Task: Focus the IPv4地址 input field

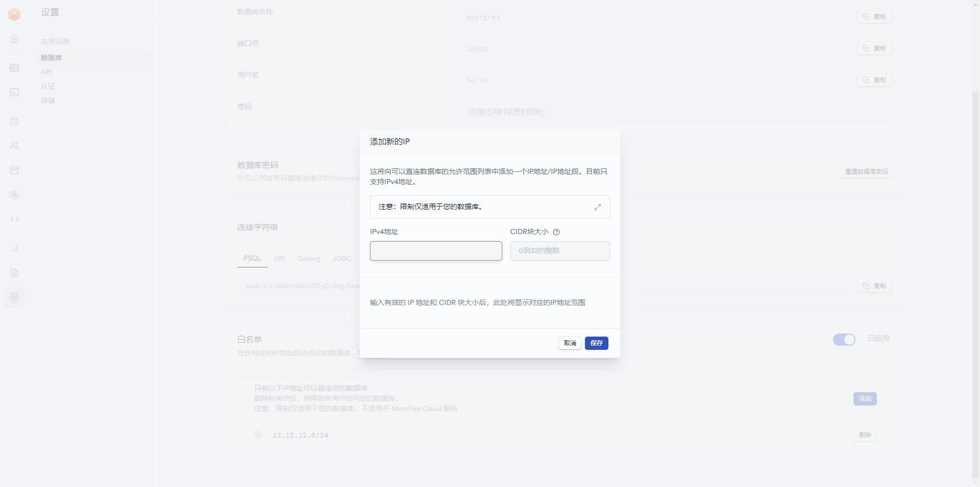Action: click(x=436, y=251)
